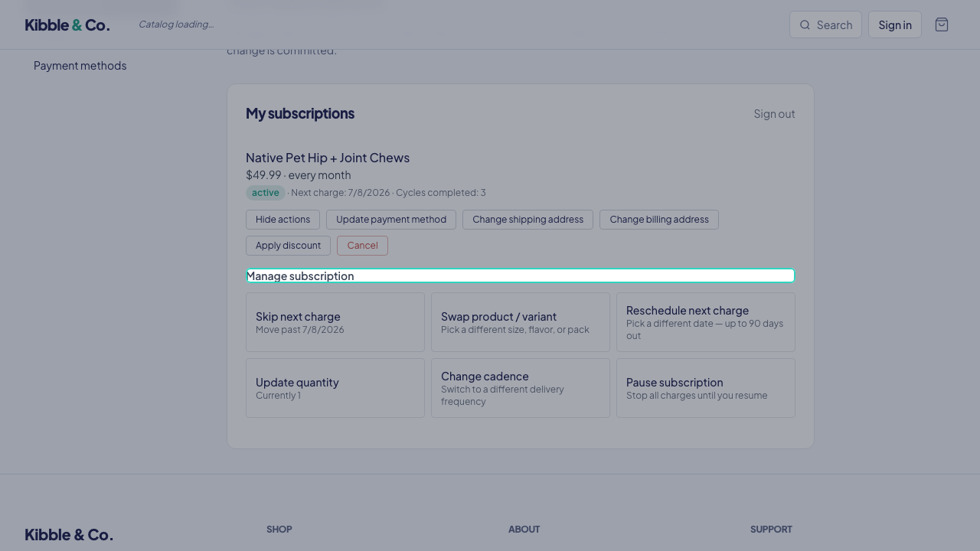Click the green active status badge

[x=265, y=193]
